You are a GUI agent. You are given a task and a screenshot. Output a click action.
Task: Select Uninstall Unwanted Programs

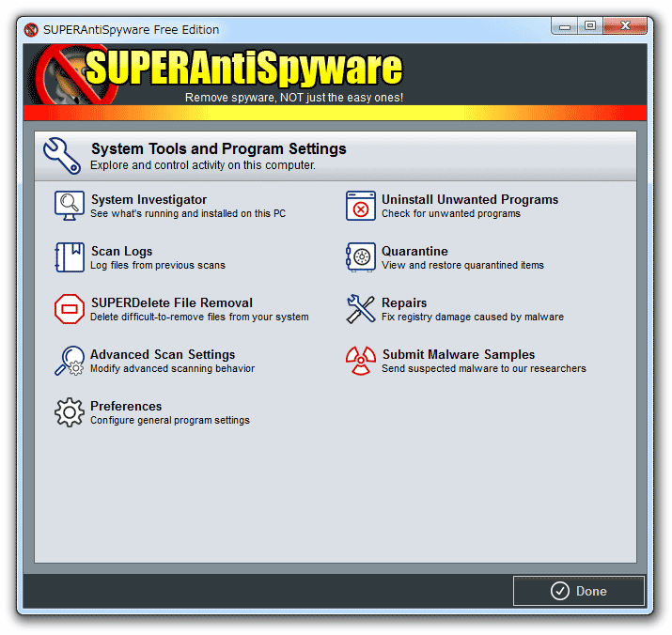(470, 200)
